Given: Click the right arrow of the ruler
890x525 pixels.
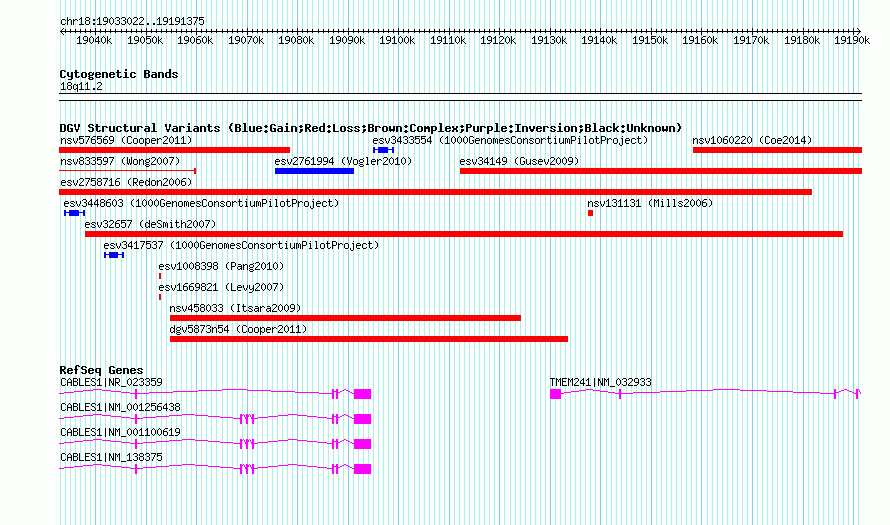Looking at the screenshot, I should click(x=859, y=31).
